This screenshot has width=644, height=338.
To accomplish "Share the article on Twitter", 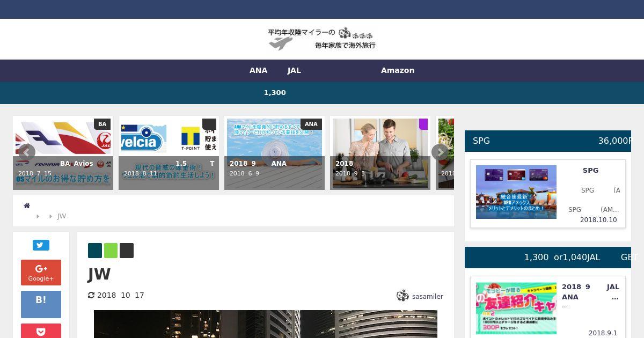I will pyautogui.click(x=41, y=245).
